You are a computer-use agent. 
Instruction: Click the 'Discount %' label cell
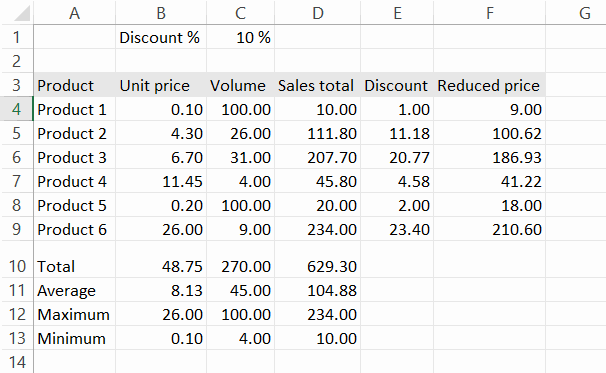[x=161, y=37]
